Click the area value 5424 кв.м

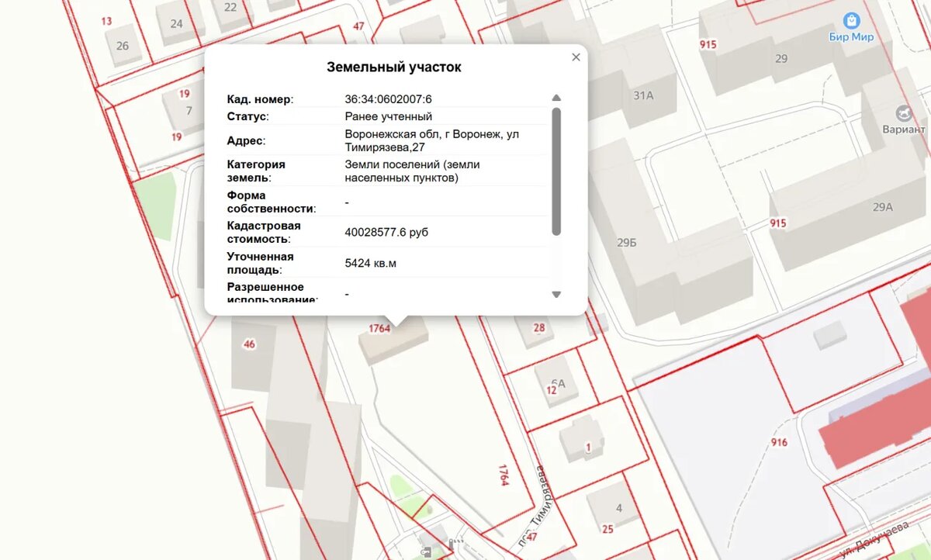click(x=371, y=263)
